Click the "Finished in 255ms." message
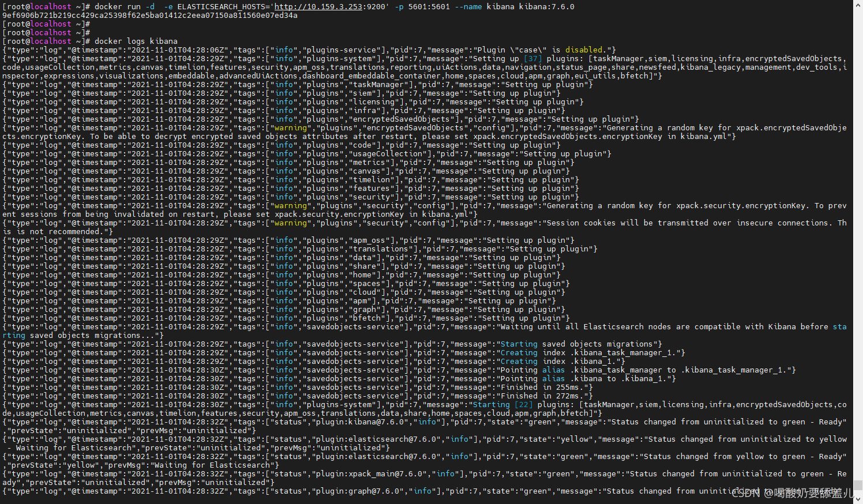The height and width of the screenshot is (504, 863). coord(544,388)
